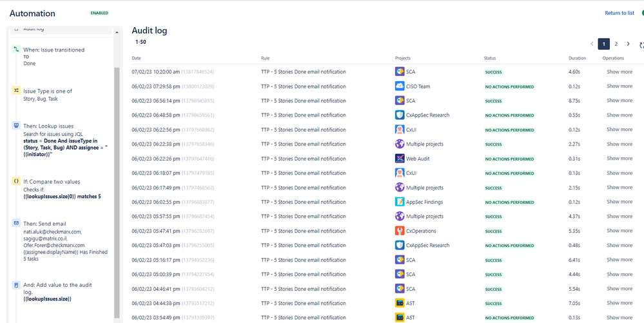The width and height of the screenshot is (644, 323).
Task: Click the Issue Type condition shuffle icon
Action: point(16,91)
